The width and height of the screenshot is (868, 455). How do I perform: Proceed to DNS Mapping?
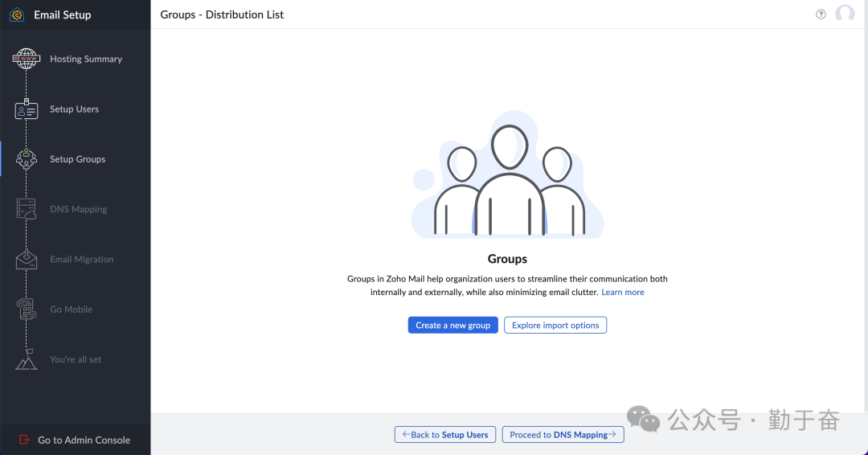coord(563,435)
